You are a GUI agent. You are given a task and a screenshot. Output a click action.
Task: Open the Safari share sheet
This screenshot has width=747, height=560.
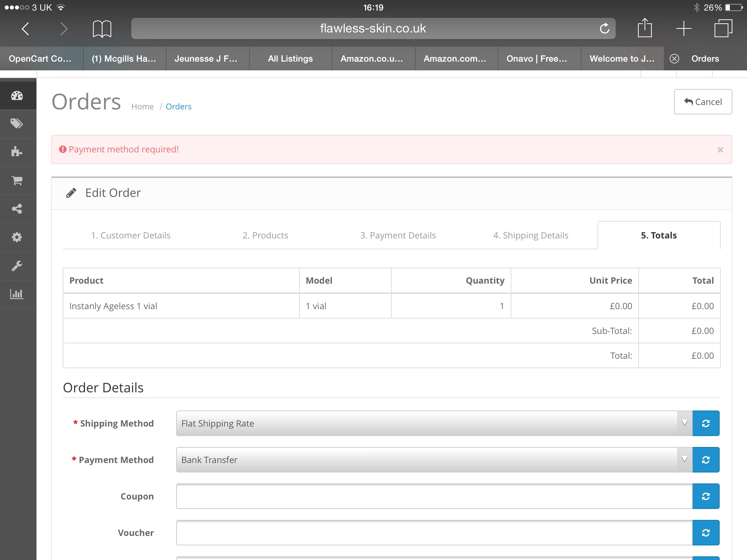coord(645,28)
